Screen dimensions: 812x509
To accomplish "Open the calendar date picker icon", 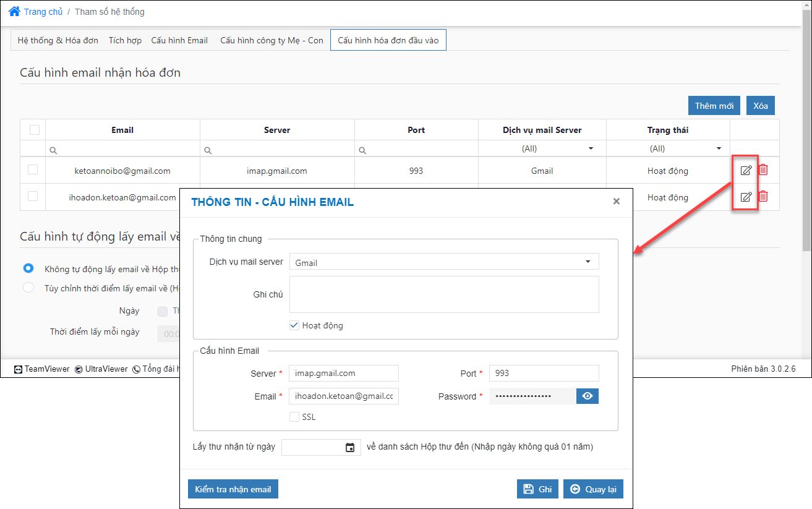I will pos(350,447).
